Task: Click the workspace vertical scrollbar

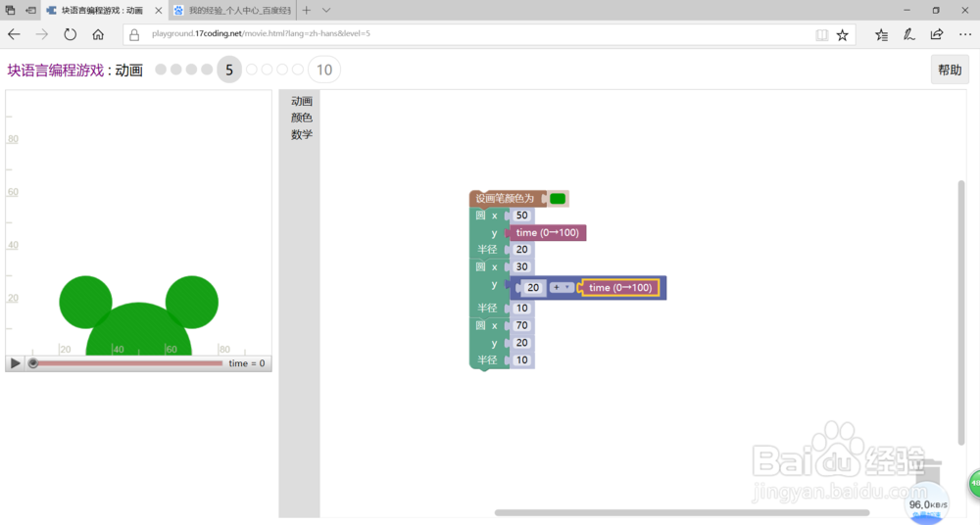Action: [961, 312]
